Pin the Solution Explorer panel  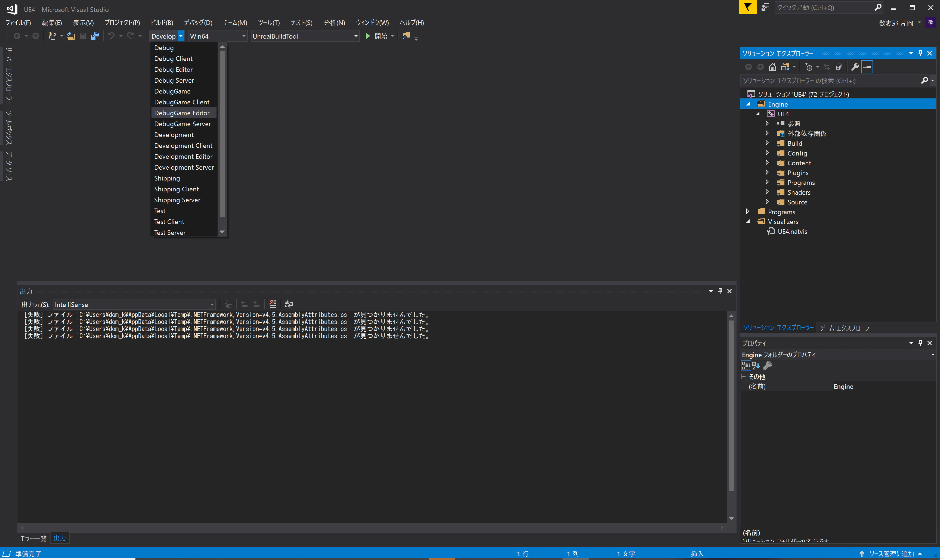pyautogui.click(x=920, y=53)
